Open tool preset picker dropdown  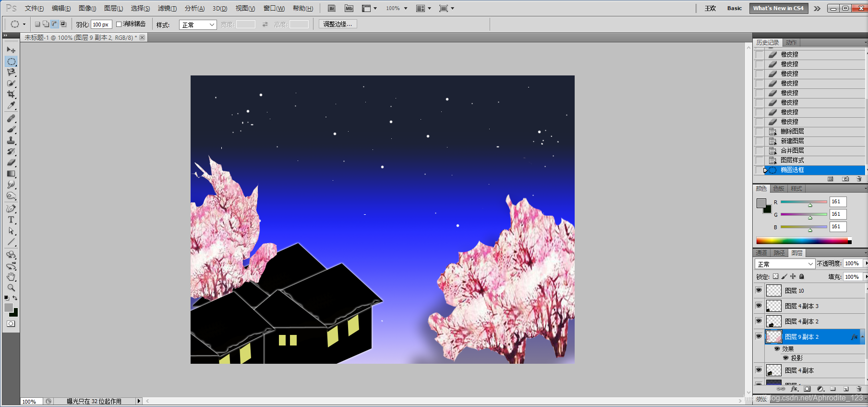[x=24, y=24]
